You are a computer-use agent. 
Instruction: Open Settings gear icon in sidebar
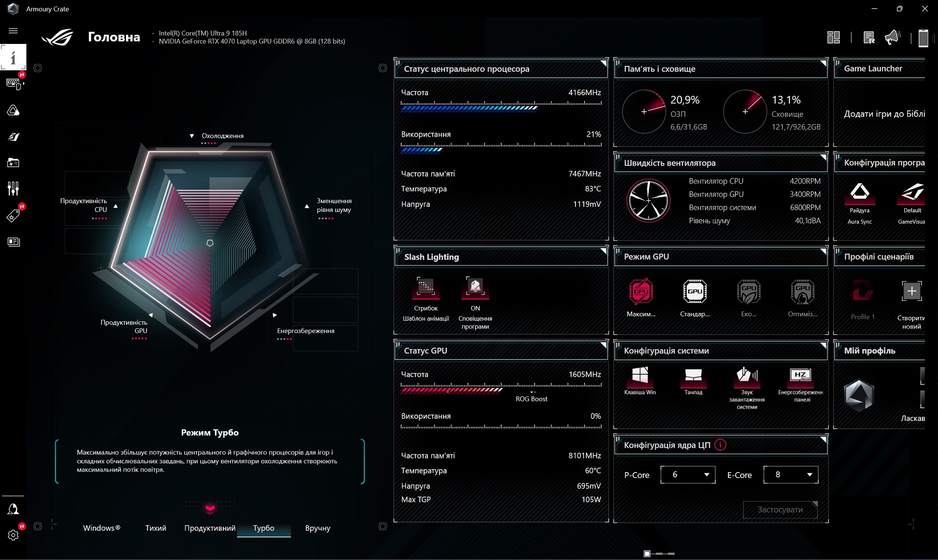coord(13,535)
